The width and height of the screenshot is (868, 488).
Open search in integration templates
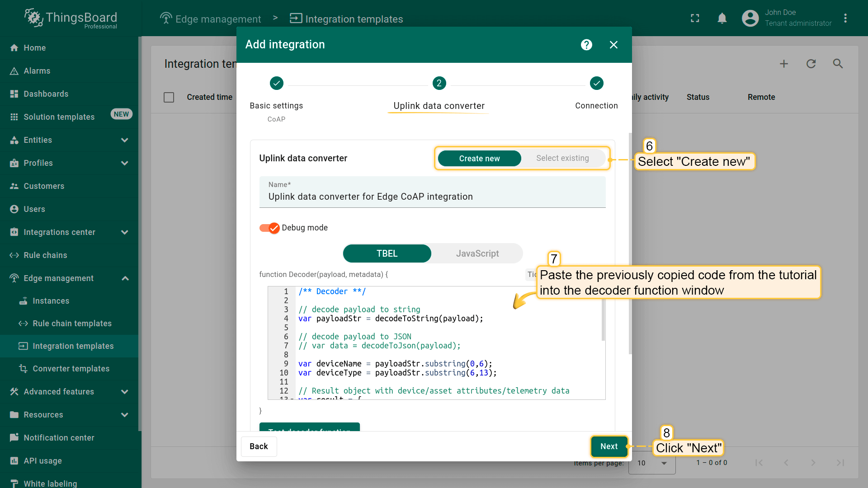(838, 64)
